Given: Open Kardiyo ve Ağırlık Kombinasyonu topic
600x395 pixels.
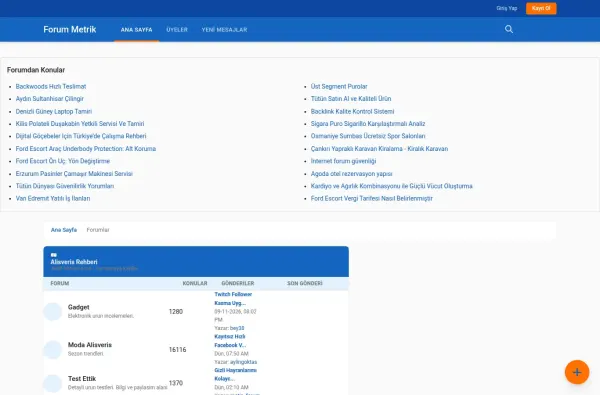Looking at the screenshot, I should [x=391, y=186].
